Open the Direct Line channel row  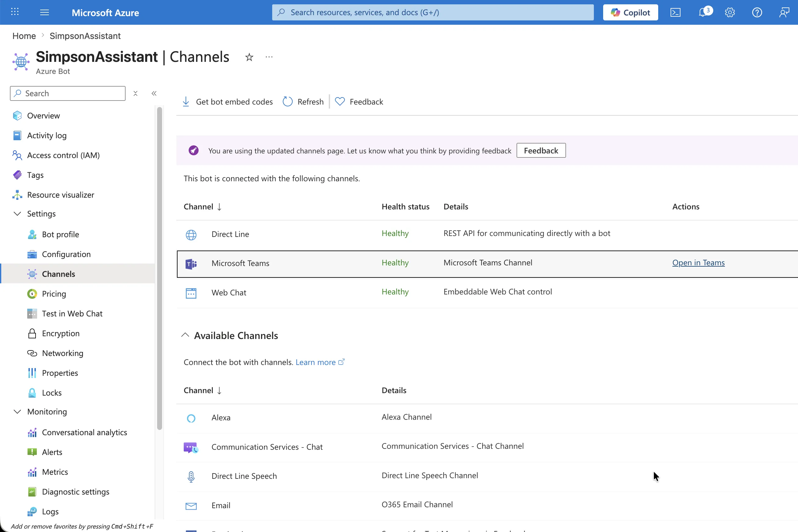[x=487, y=234]
